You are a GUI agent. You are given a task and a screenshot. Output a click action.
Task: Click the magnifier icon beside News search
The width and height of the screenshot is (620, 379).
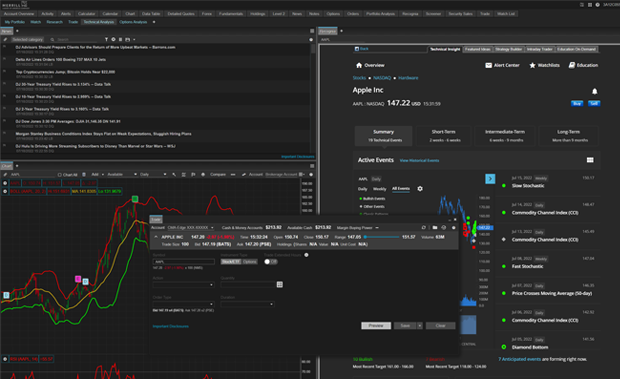coord(52,40)
